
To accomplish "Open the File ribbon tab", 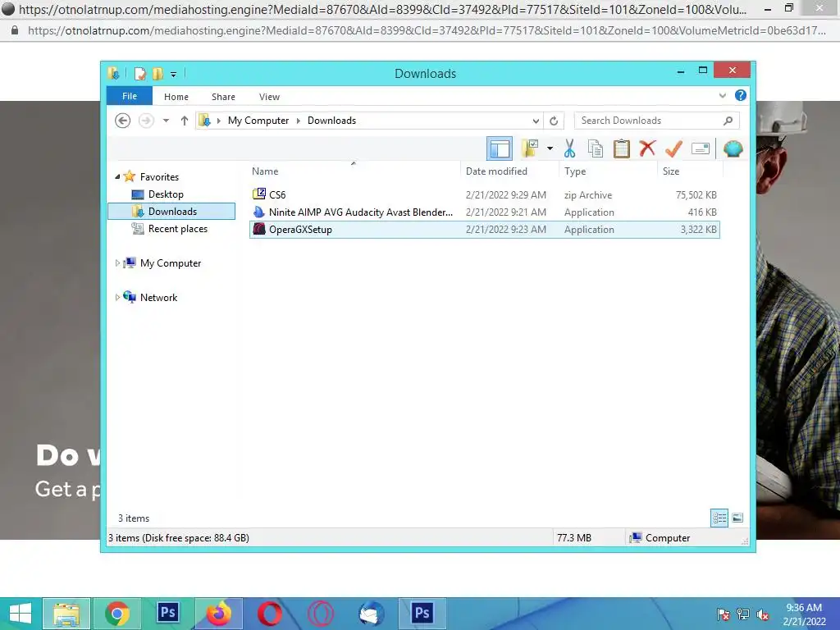I will pyautogui.click(x=130, y=96).
